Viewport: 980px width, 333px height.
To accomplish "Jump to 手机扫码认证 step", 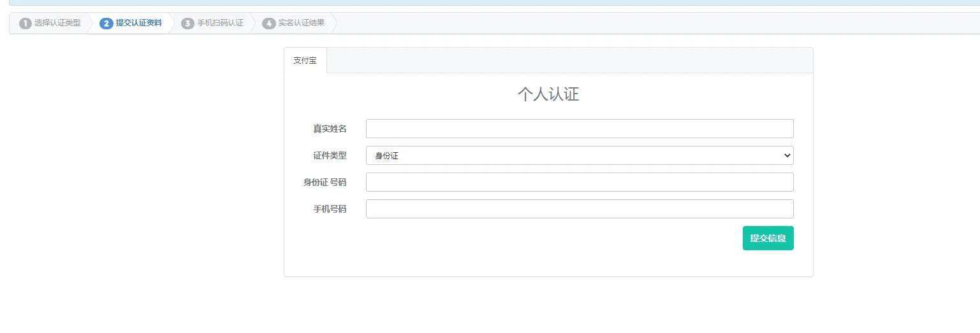I will pyautogui.click(x=220, y=23).
